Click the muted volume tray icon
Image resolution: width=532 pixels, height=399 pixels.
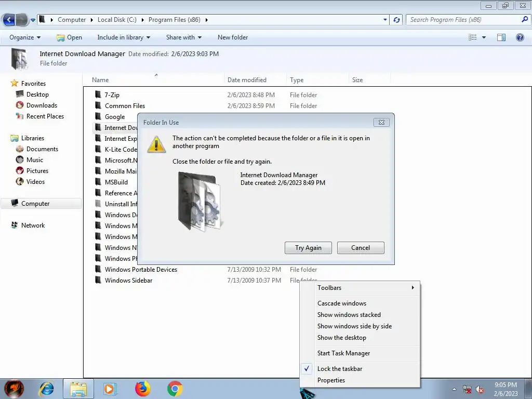[x=479, y=390]
